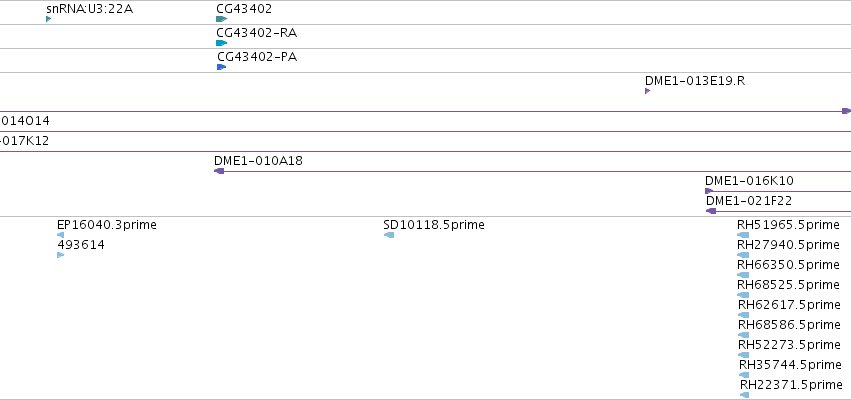The image size is (851, 400).
Task: Click the EP16040.3prime feature glyph
Action: point(60,235)
